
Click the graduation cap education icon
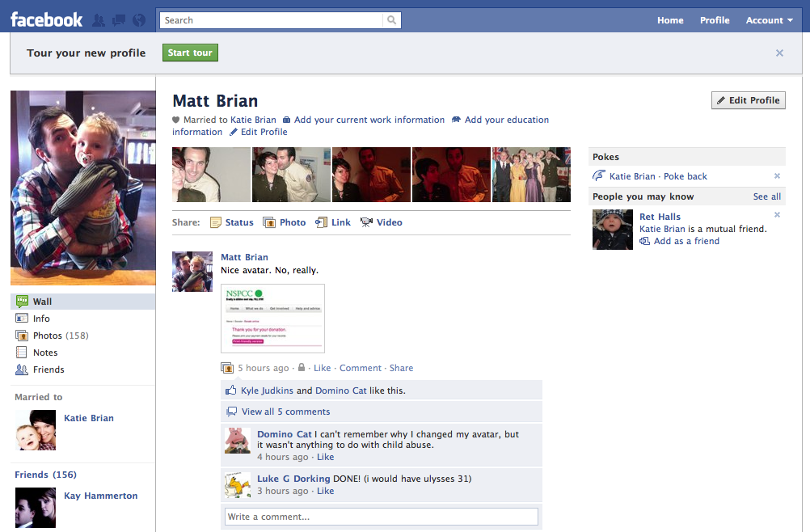[456, 120]
